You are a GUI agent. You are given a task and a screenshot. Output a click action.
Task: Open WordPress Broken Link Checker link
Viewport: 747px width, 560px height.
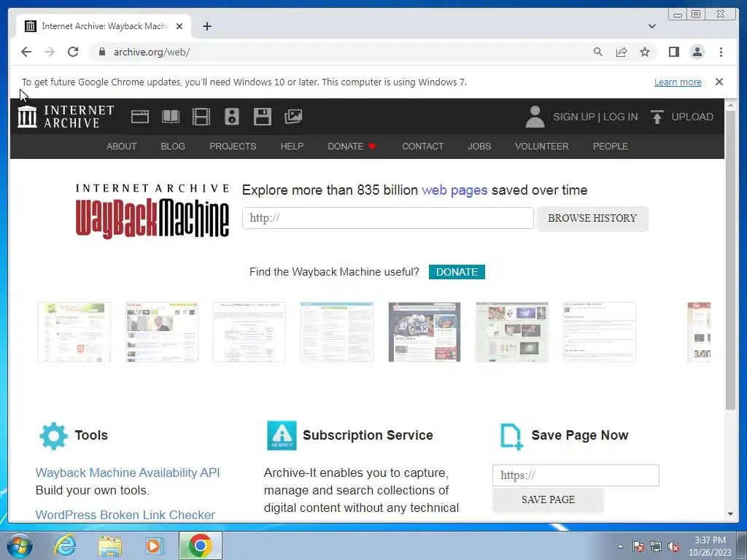[x=125, y=515]
